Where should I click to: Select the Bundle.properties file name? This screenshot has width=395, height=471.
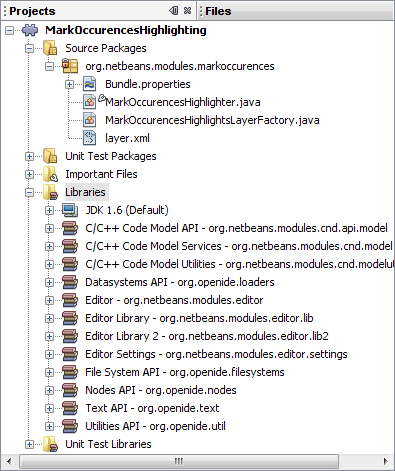tap(148, 84)
